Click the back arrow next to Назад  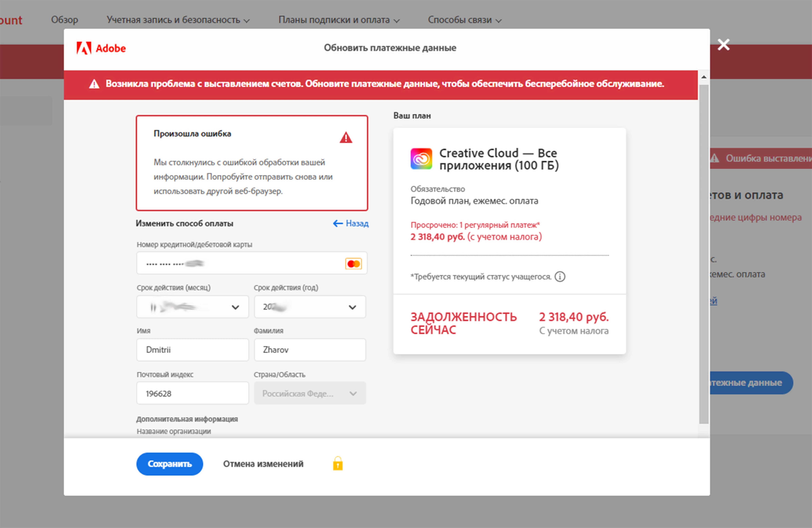(x=338, y=223)
